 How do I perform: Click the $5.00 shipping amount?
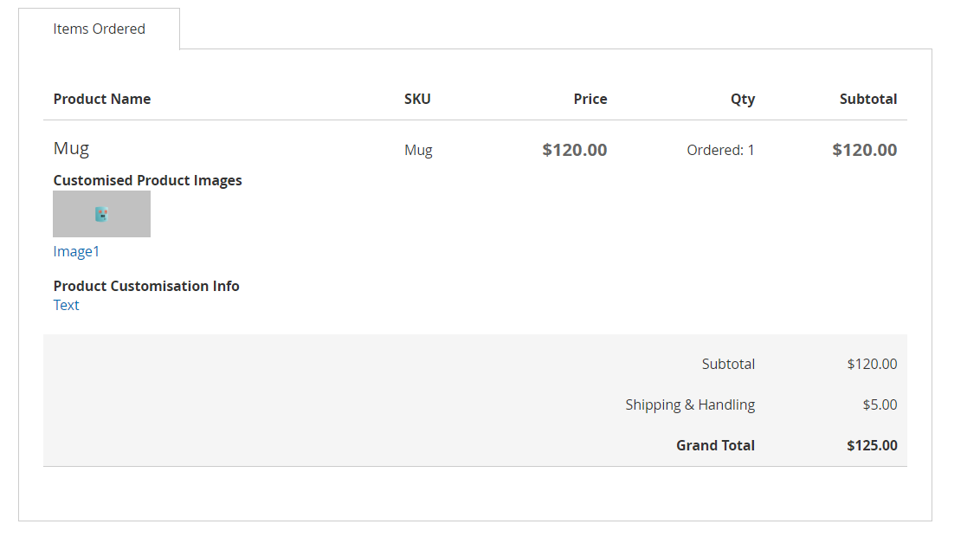coord(880,404)
